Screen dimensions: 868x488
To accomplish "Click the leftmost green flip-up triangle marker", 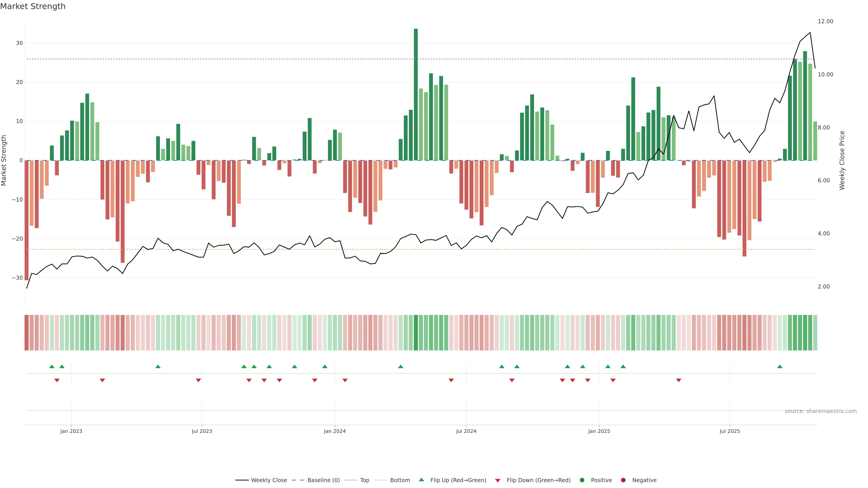I will [52, 366].
